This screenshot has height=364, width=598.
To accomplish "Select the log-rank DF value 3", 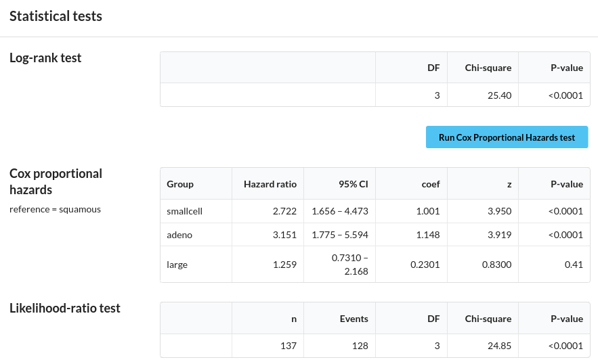I will (437, 95).
